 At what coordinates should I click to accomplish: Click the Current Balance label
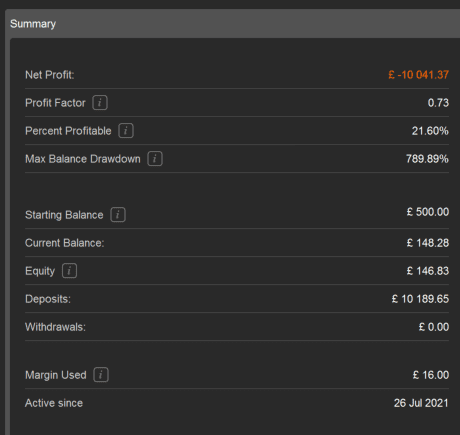[x=65, y=243]
